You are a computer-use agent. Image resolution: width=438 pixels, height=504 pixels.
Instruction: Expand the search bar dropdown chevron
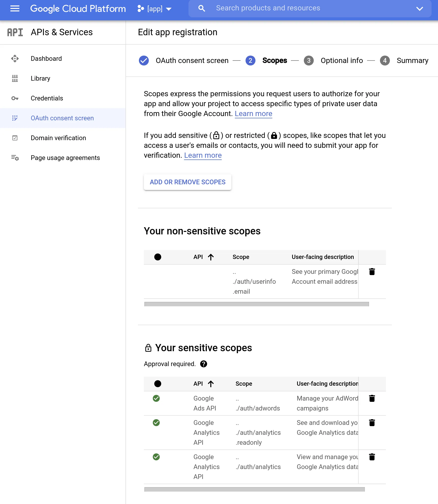click(419, 9)
